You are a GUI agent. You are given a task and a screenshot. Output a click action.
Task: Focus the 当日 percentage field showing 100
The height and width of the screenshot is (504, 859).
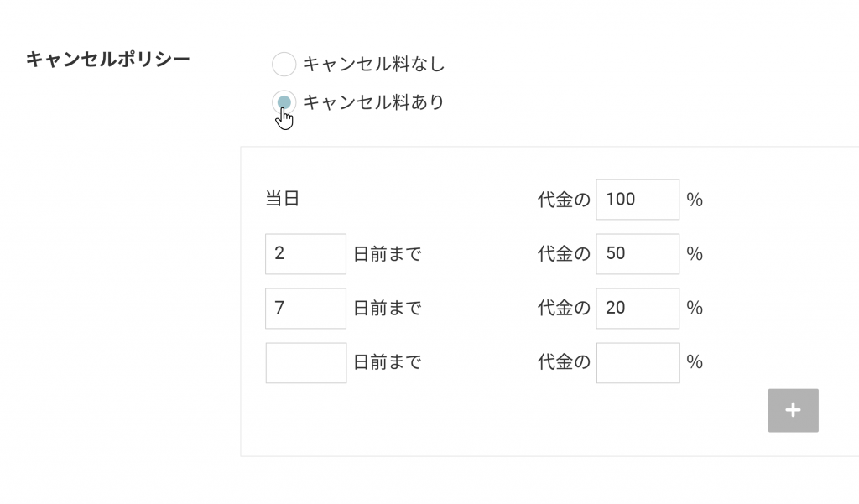tap(638, 200)
